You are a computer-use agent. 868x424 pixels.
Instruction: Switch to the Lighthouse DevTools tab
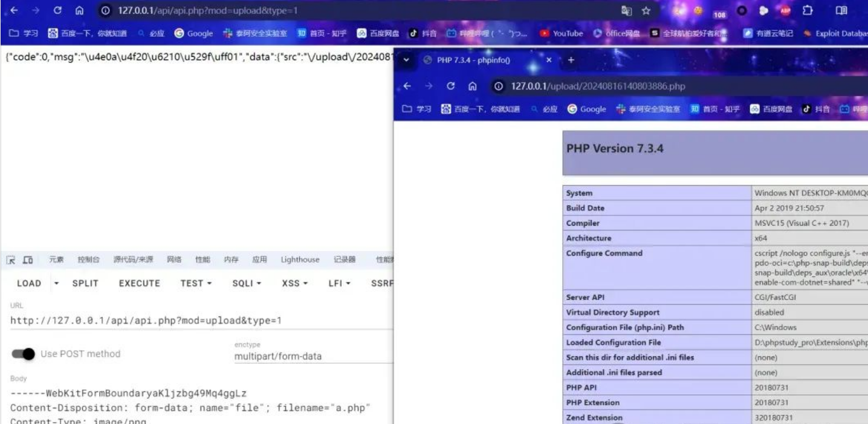pyautogui.click(x=300, y=260)
